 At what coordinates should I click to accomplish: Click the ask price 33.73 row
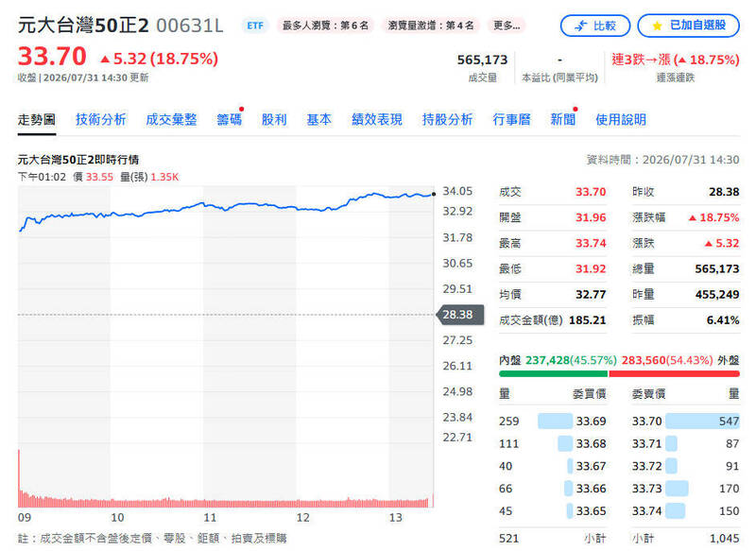point(686,489)
